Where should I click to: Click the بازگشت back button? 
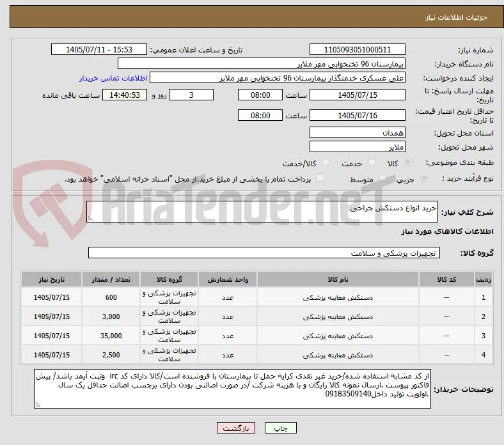tap(236, 428)
